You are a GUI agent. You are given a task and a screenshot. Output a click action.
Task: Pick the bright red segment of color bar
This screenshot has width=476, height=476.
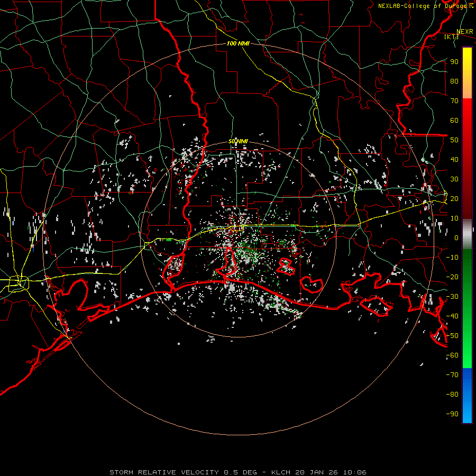(x=467, y=114)
